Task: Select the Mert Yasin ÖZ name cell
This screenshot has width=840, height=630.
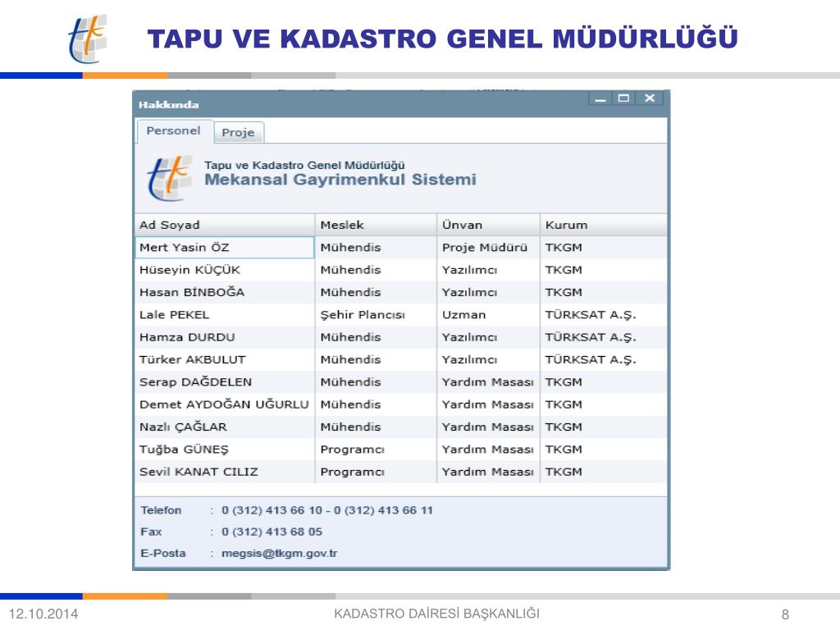Action: click(x=225, y=248)
